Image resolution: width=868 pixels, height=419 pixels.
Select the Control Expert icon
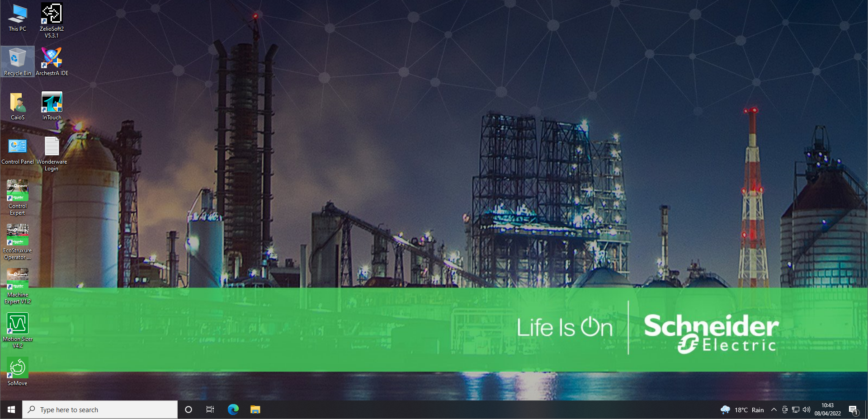(18, 198)
